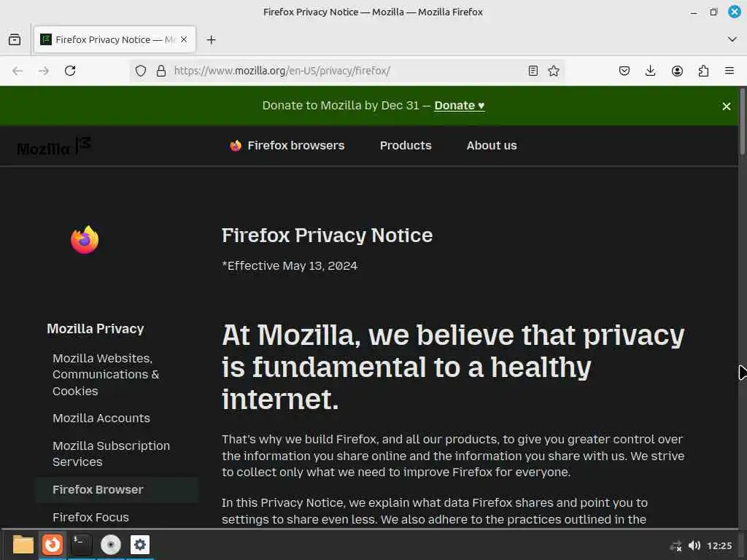747x560 pixels.
Task: Bookmark this page with the star icon
Action: pyautogui.click(x=554, y=71)
